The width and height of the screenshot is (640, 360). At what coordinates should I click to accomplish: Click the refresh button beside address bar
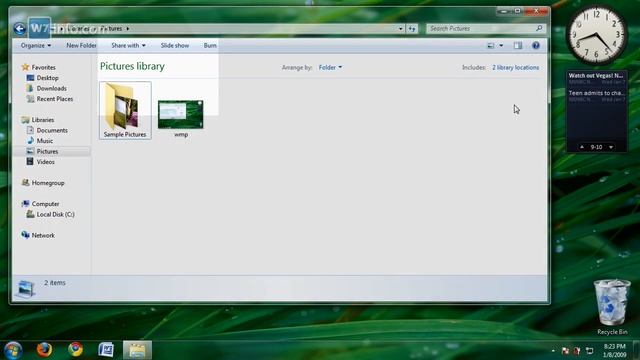(412, 29)
